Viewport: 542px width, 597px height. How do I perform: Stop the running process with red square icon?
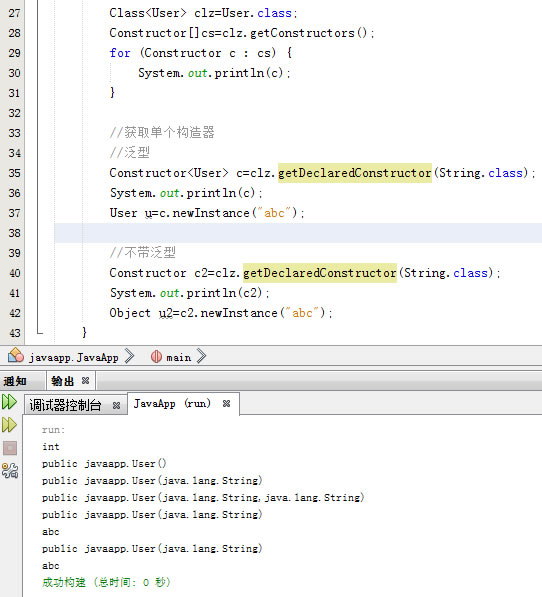click(10, 448)
